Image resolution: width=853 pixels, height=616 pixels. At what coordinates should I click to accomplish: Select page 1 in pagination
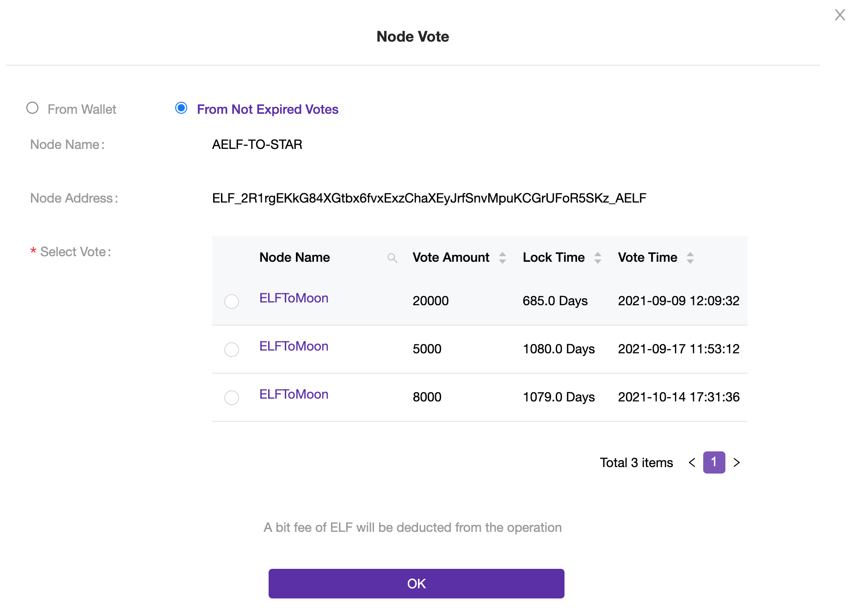714,462
